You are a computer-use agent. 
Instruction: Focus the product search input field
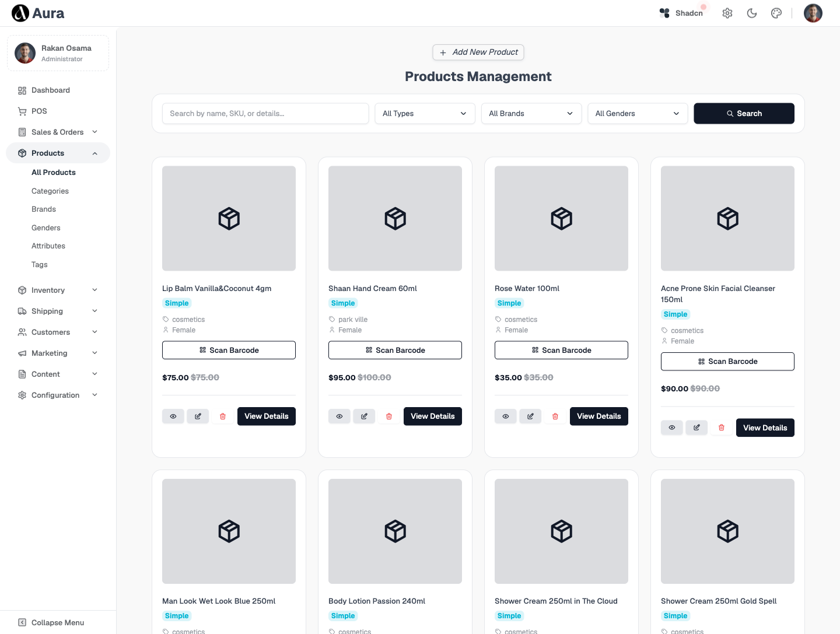click(x=265, y=114)
